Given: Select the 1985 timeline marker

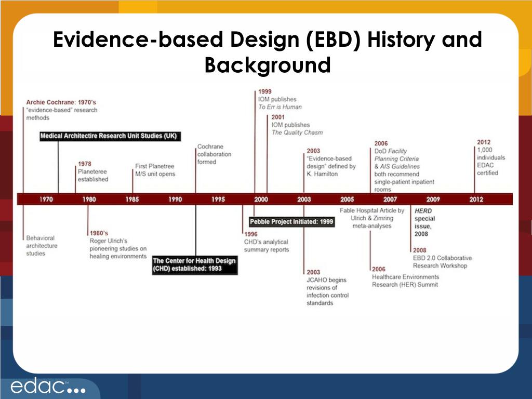Looking at the screenshot, I should (132, 199).
